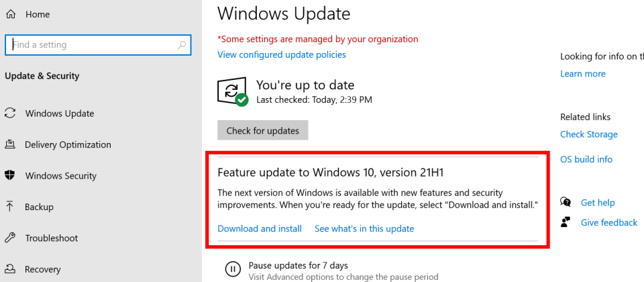Image resolution: width=644 pixels, height=282 pixels.
Task: Click the Recovery sidebar icon
Action: click(x=10, y=269)
